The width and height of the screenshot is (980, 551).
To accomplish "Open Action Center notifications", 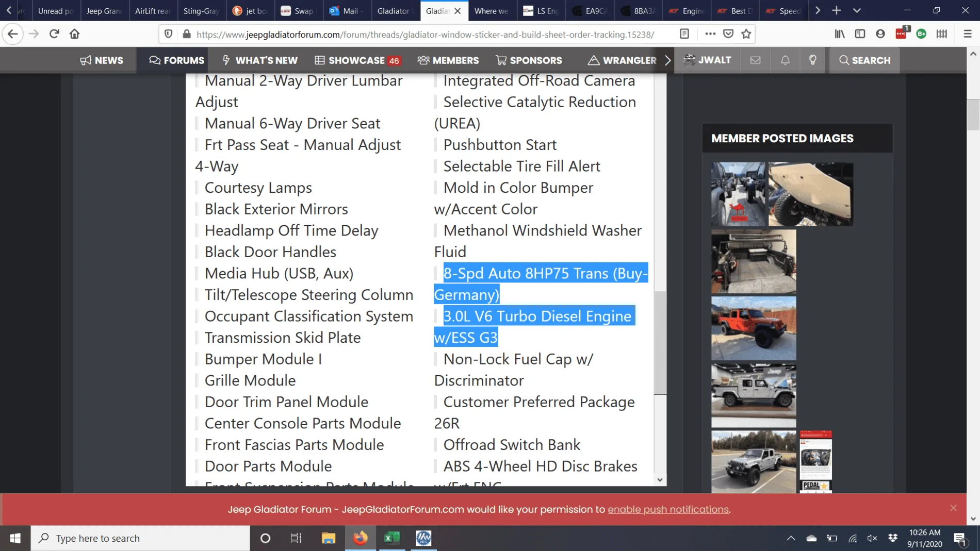I will 960,539.
